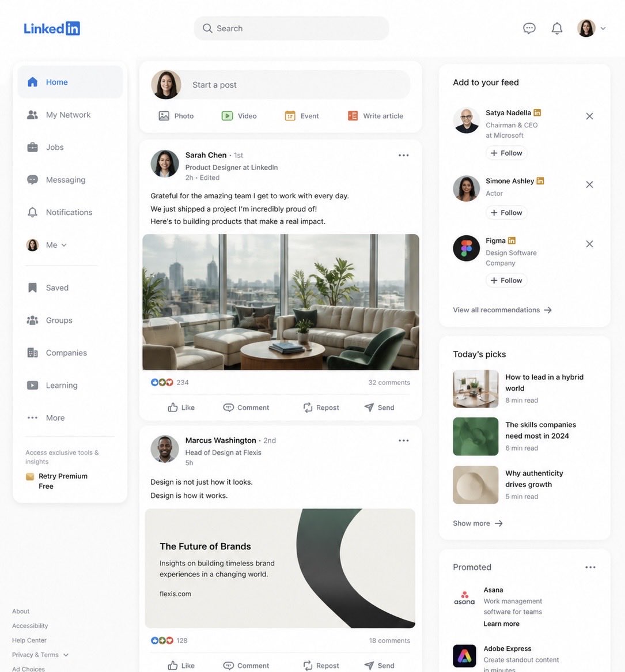Expand the profile avatar dropdown arrow in header
This screenshot has width=625, height=672.
[x=603, y=28]
